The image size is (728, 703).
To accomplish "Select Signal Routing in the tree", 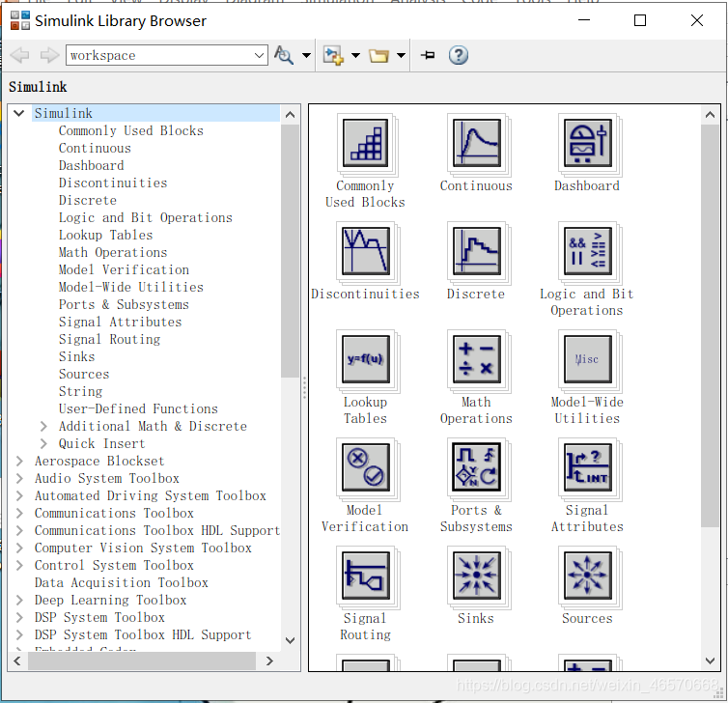I will (109, 339).
